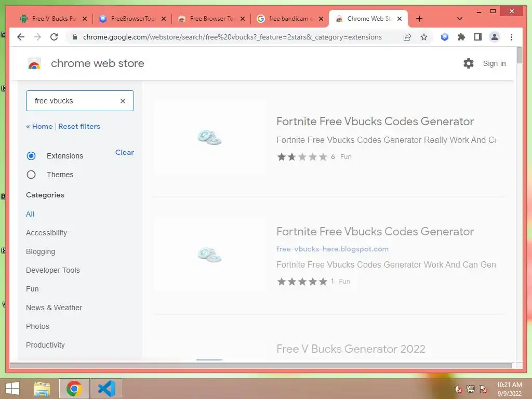Image resolution: width=532 pixels, height=399 pixels.
Task: Click the Chrome Web Store logo
Action: tap(34, 63)
